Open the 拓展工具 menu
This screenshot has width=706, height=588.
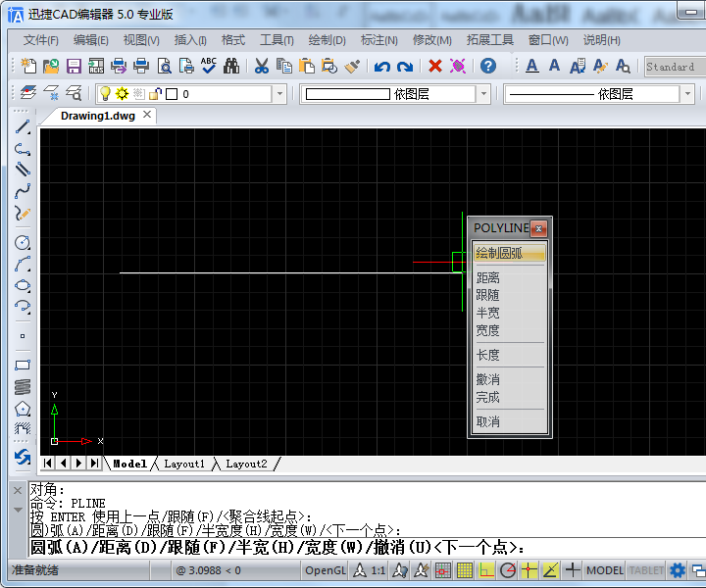coord(490,40)
